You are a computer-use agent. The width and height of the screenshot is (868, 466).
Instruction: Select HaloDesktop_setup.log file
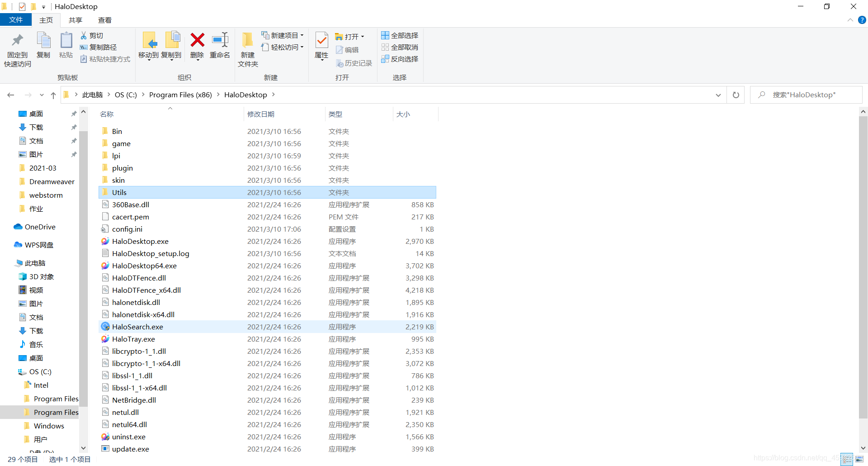coord(151,253)
